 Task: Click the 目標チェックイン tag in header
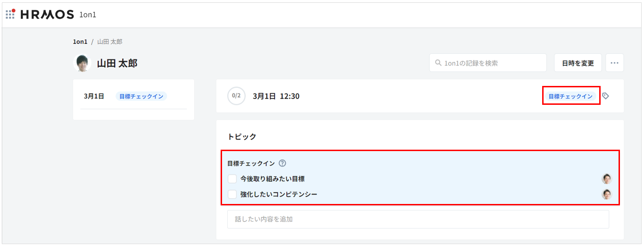570,96
